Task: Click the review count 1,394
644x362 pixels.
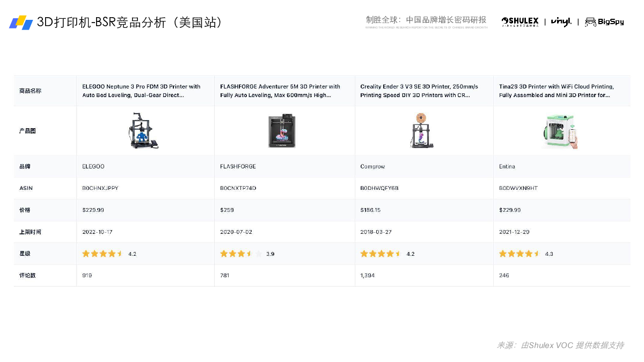Action: (x=368, y=276)
